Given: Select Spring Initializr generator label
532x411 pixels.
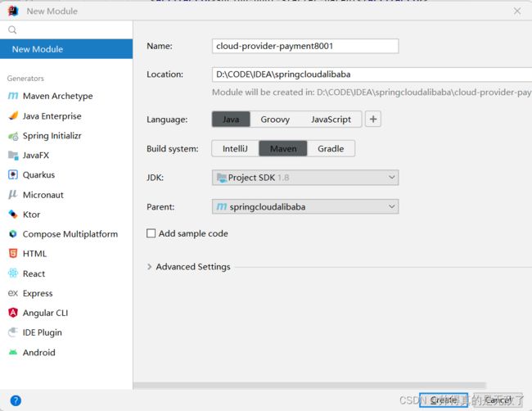Looking at the screenshot, I should (52, 136).
